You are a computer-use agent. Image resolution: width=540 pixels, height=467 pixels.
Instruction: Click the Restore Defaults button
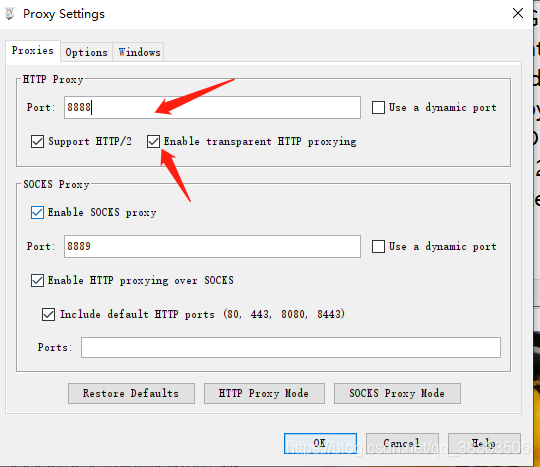131,393
